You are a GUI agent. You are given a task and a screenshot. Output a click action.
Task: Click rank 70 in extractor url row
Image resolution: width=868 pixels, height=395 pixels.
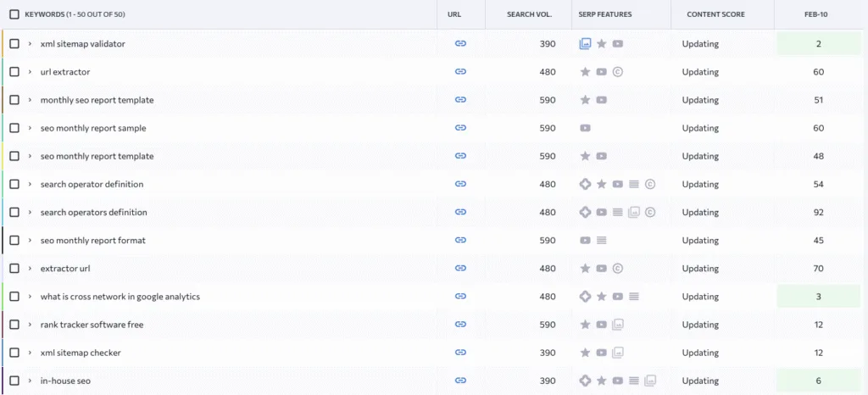(819, 269)
